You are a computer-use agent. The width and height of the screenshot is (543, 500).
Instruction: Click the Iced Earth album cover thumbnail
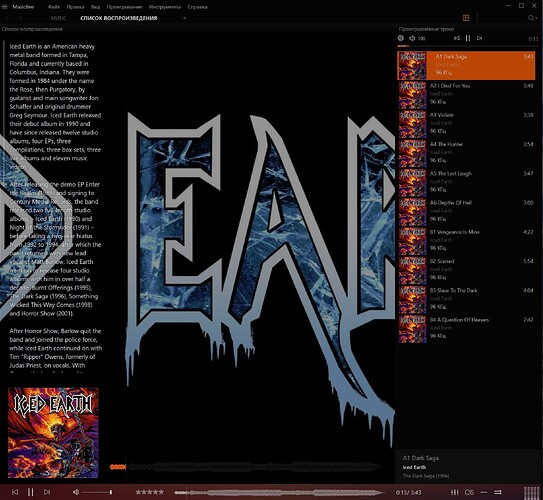tap(53, 433)
